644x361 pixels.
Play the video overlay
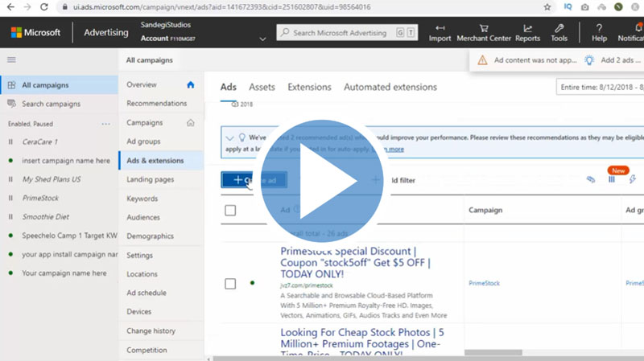[x=323, y=181]
